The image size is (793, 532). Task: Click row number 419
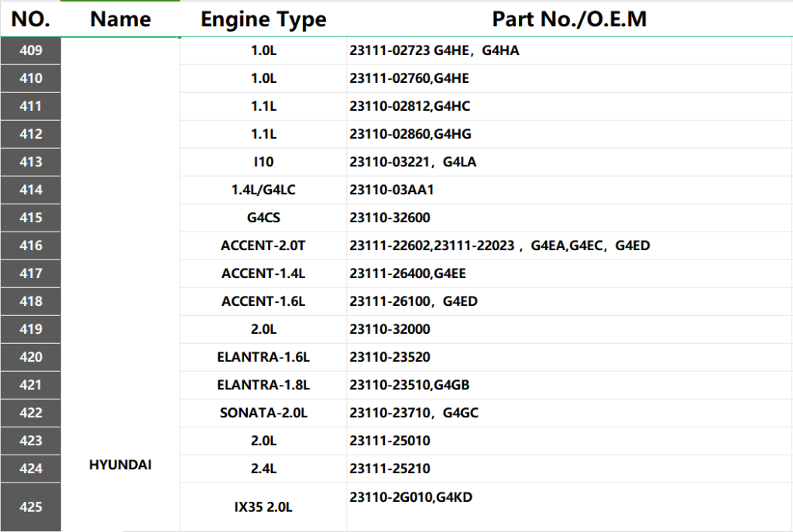click(x=31, y=328)
